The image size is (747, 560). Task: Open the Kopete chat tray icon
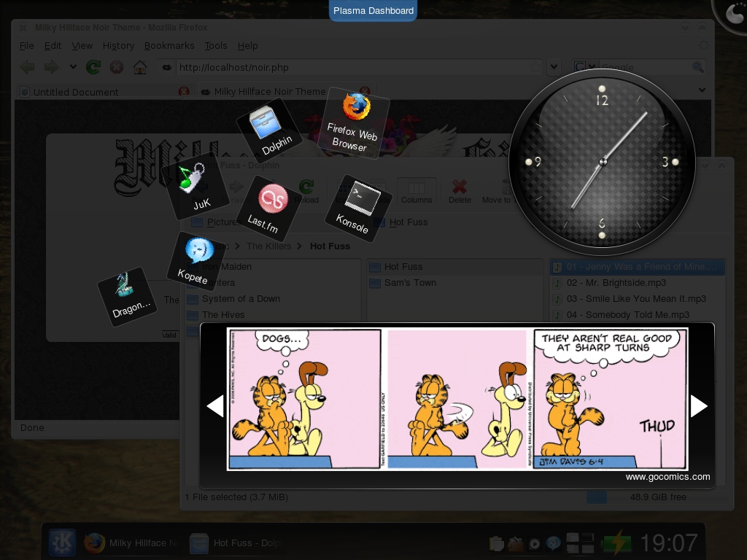(553, 543)
